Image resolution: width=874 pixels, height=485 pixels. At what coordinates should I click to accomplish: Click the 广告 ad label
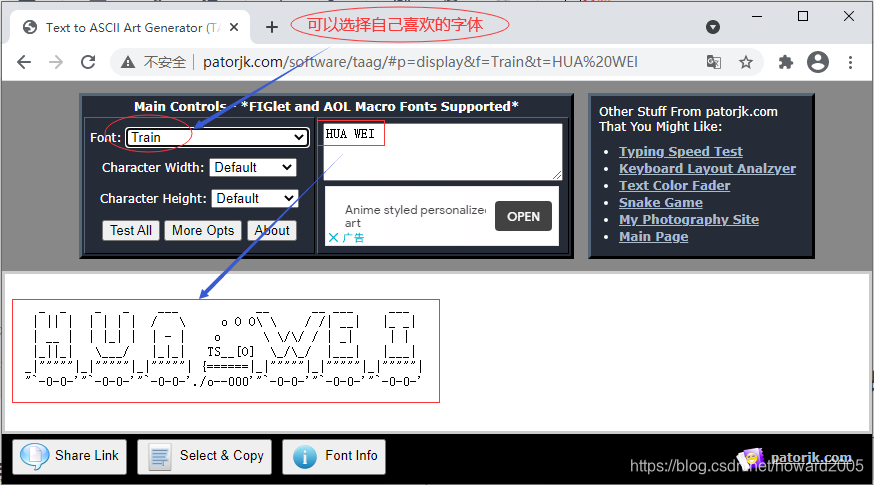[353, 238]
